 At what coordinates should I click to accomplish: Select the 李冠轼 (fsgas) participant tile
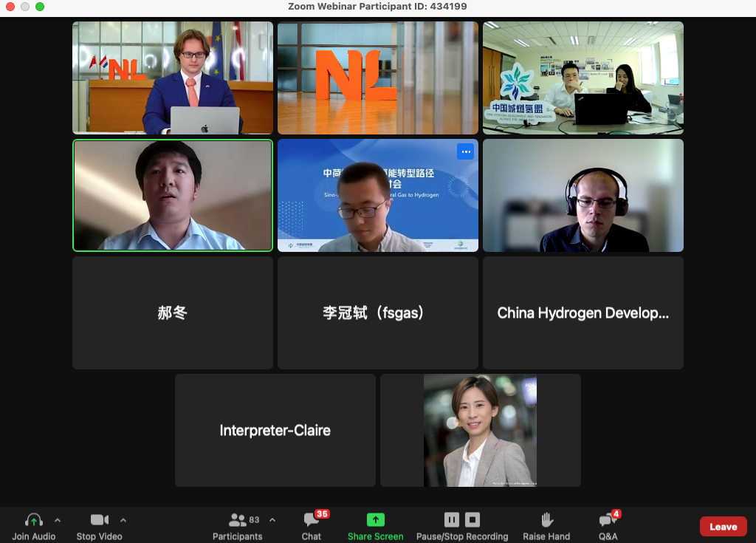tap(378, 313)
